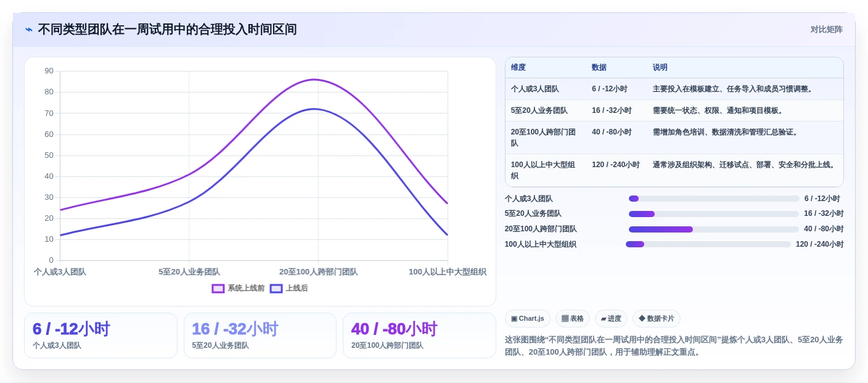868x383 pixels.
Task: Open the 40 / -80小时 data card
Action: coord(419,336)
